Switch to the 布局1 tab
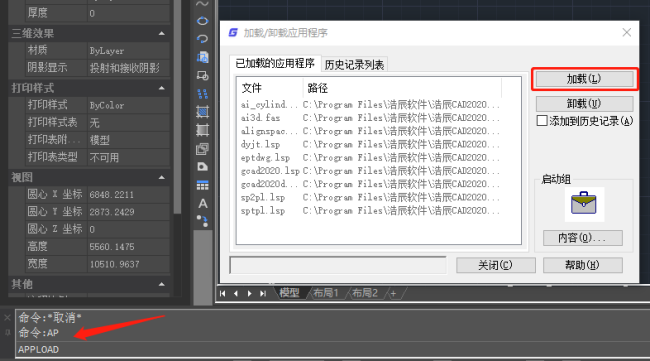This screenshot has width=650, height=361. pyautogui.click(x=326, y=293)
